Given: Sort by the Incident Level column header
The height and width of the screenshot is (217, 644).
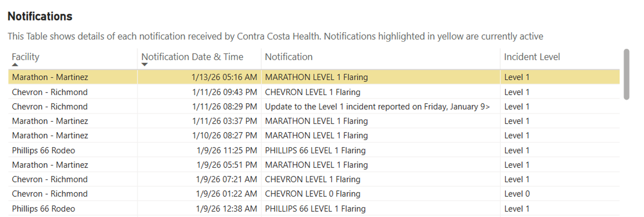Looking at the screenshot, I should pyautogui.click(x=532, y=57).
